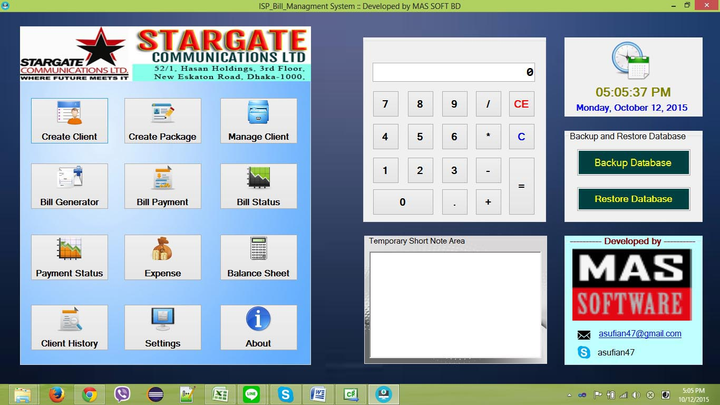Click the calculator multiply key
Viewport: 720px width, 405px height.
click(488, 136)
